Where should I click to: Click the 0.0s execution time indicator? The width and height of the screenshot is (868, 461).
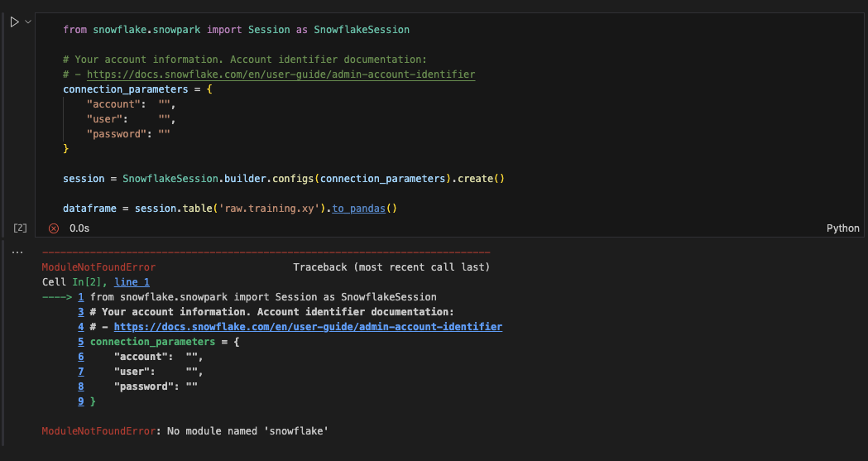coord(79,228)
